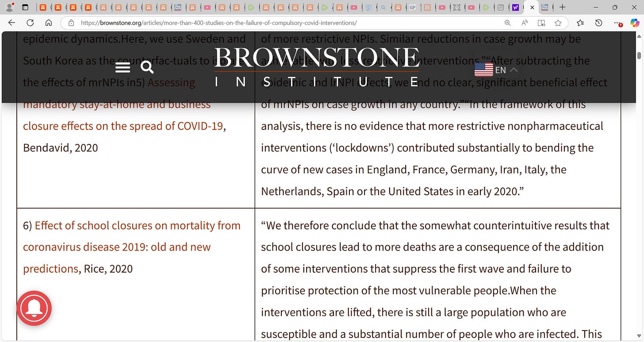Image resolution: width=644 pixels, height=342 pixels.
Task: Switch to the Fox News tab beside new-tab button
Action: pos(545,8)
